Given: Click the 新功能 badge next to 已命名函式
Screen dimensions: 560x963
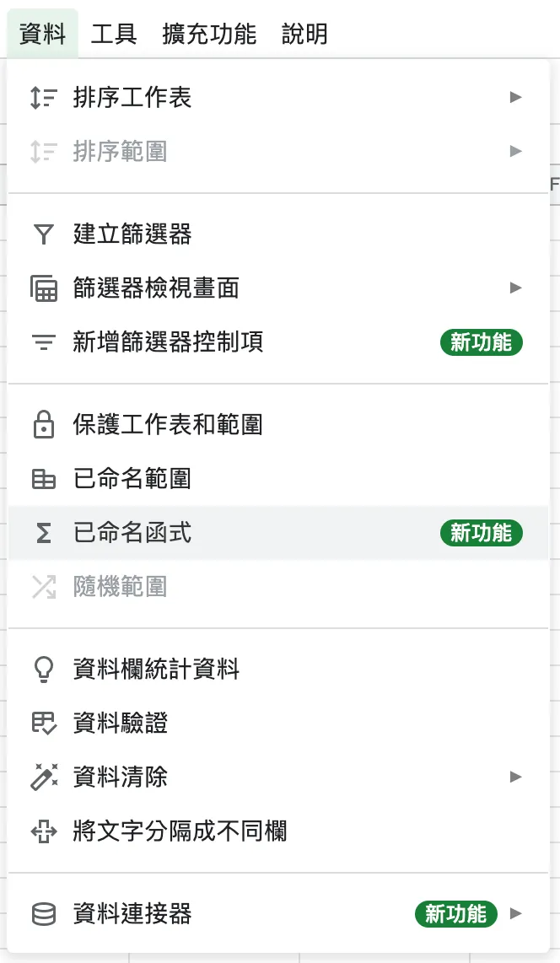Looking at the screenshot, I should [x=482, y=532].
